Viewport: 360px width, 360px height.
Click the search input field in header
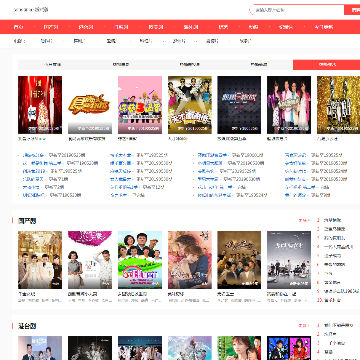[x=297, y=10]
